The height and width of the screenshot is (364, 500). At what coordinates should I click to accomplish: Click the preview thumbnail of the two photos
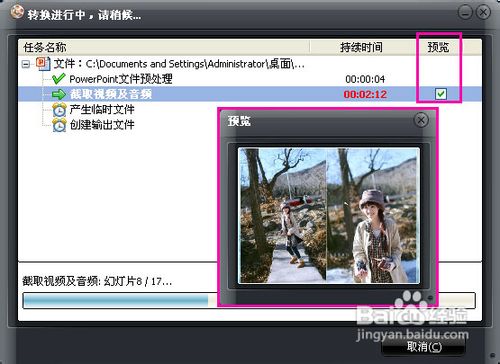click(x=329, y=216)
